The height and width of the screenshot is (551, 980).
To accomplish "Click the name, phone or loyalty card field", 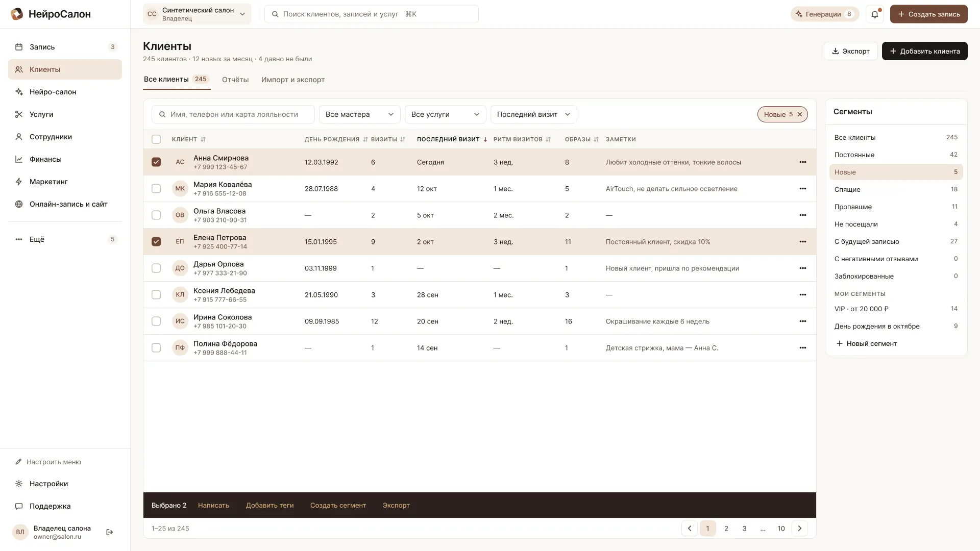I will coord(233,114).
